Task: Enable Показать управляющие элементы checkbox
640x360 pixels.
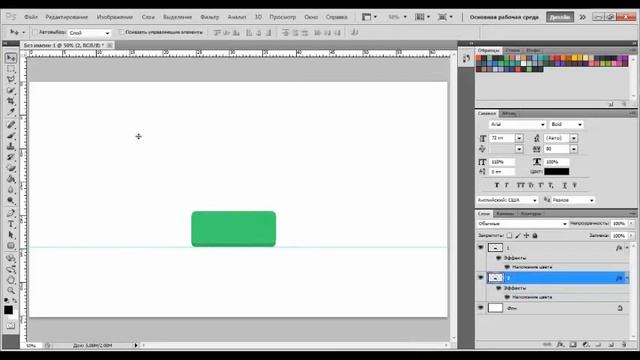Action: click(121, 32)
